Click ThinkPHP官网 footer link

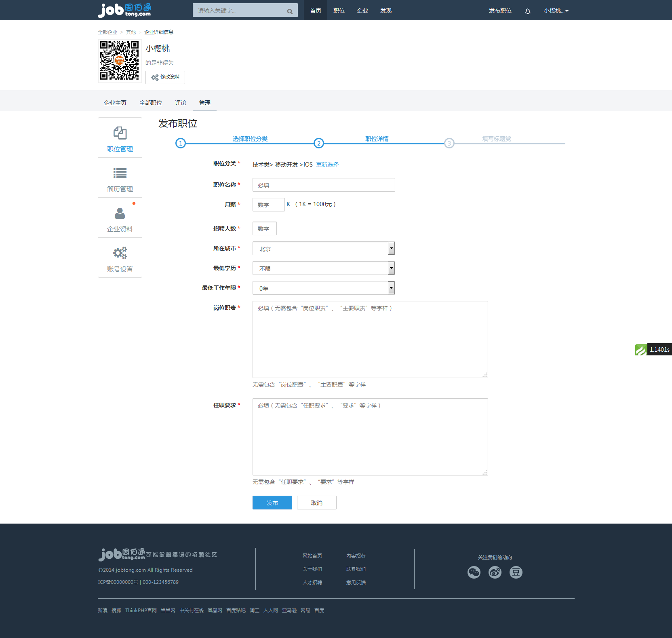click(141, 611)
